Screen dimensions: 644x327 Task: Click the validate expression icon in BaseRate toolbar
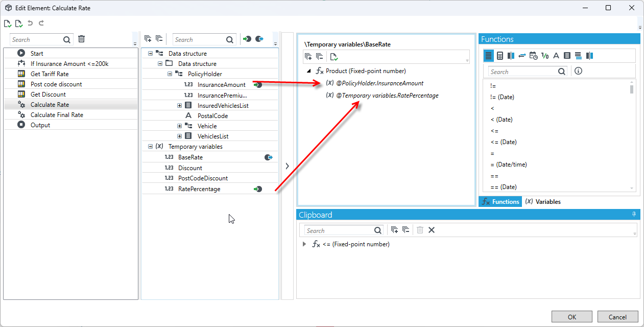333,57
